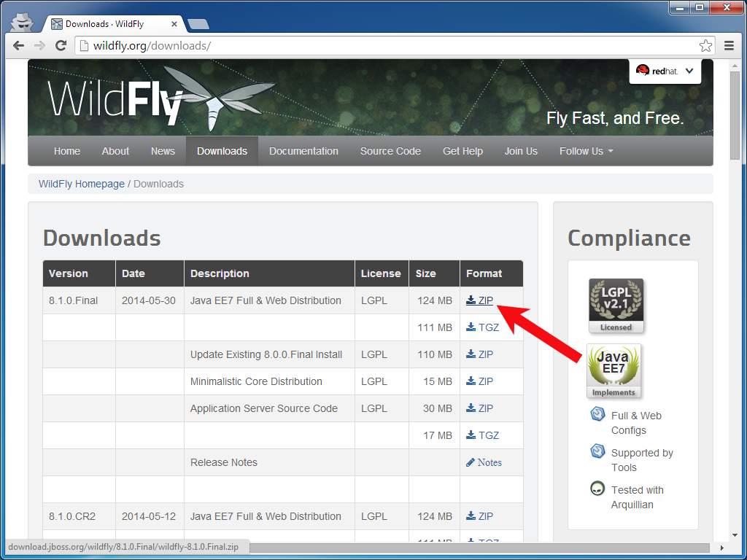Click the scrollbar down arrow
Screen dimensions: 747x560
[x=735, y=536]
